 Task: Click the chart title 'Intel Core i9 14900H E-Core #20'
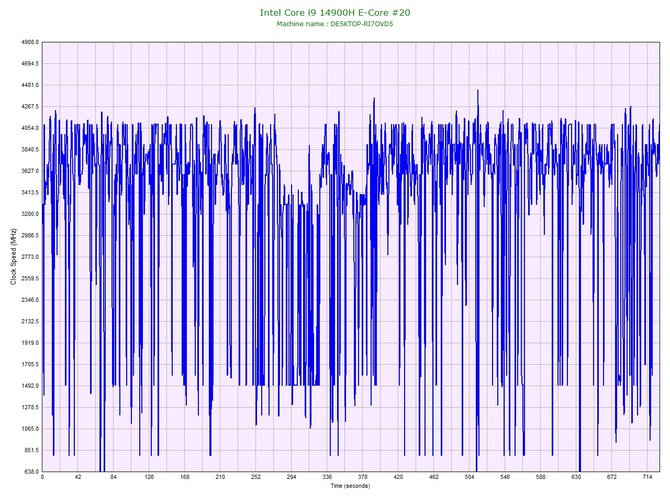[335, 13]
